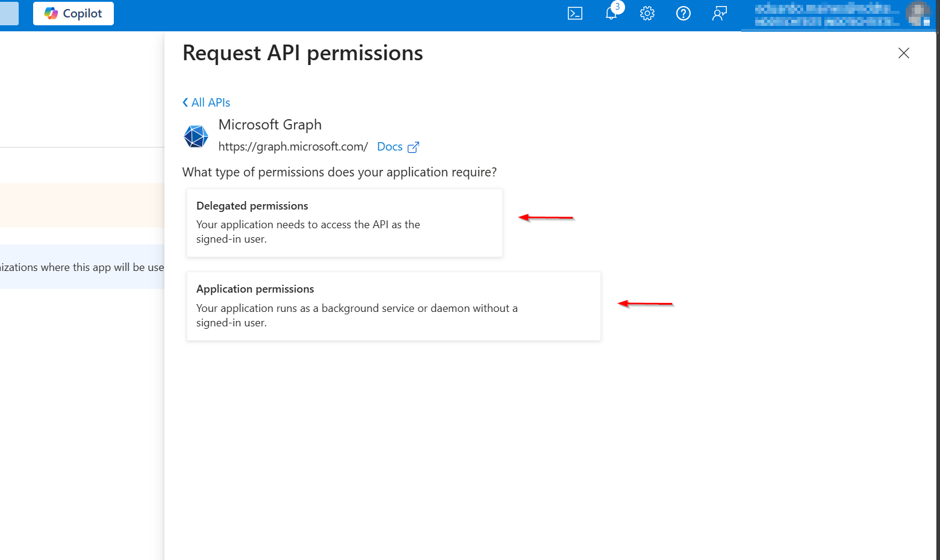The image size is (940, 560).
Task: Launch Copilot from the top bar
Action: pyautogui.click(x=73, y=13)
